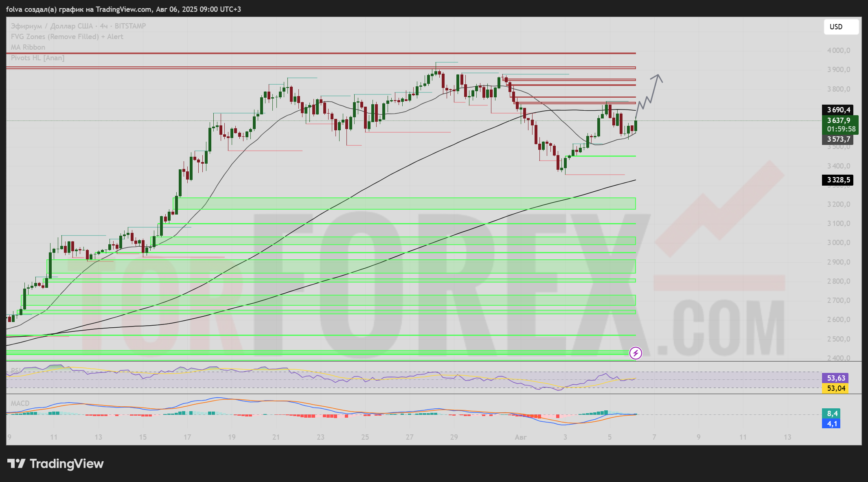Click the MACD pane label
Image resolution: width=868 pixels, height=482 pixels.
point(20,403)
